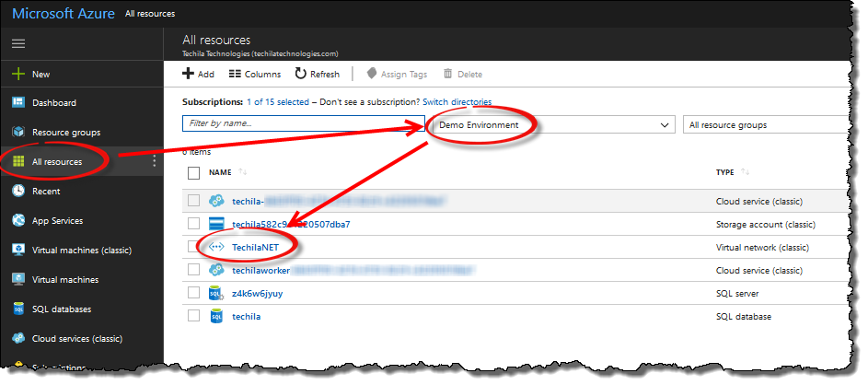Click the Filter by name input field
Image resolution: width=868 pixels, height=385 pixels.
click(304, 123)
